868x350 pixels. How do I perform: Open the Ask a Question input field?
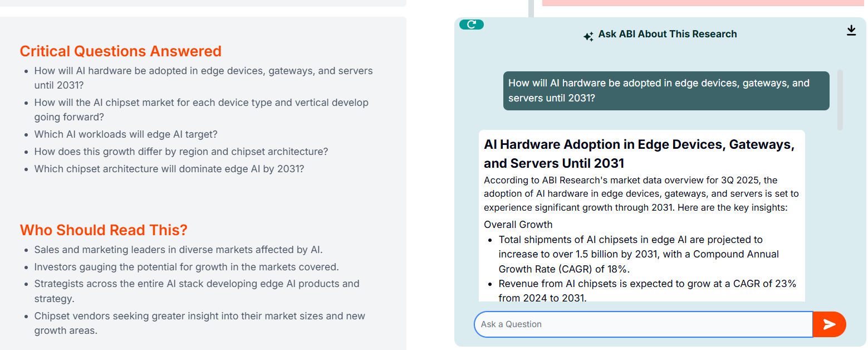coord(640,324)
